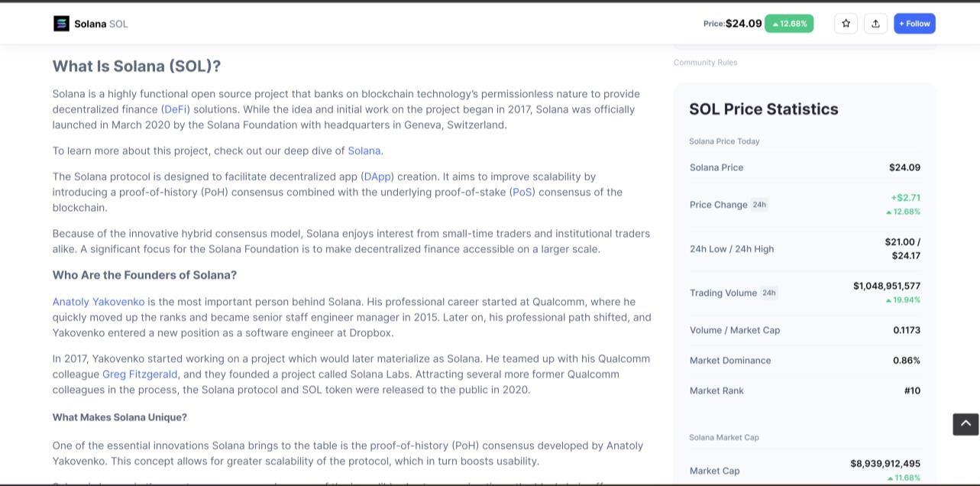Click the up-arrow icon beside 11.68% market cap change

(x=889, y=478)
